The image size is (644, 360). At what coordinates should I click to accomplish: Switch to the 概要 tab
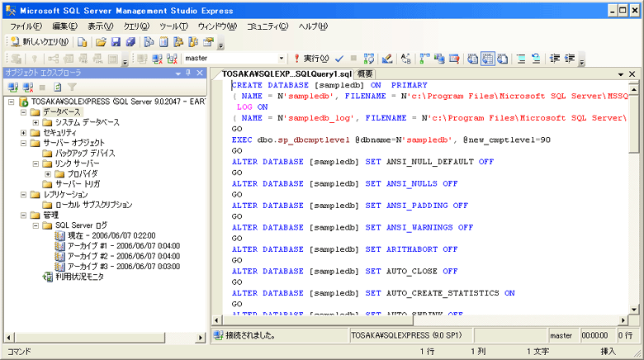coord(365,74)
